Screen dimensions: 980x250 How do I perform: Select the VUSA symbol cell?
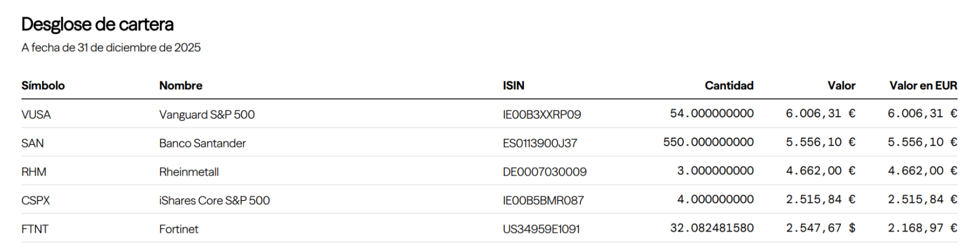(36, 115)
